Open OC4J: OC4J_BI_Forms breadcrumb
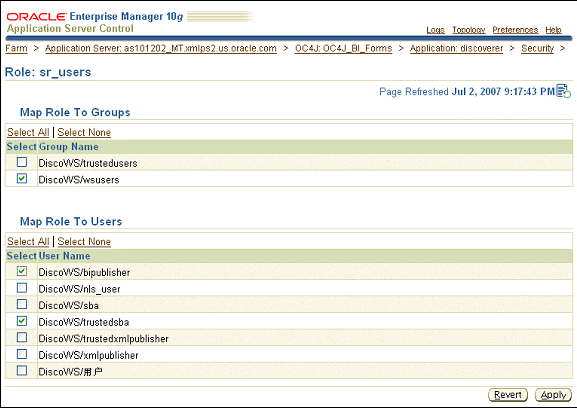 point(343,48)
